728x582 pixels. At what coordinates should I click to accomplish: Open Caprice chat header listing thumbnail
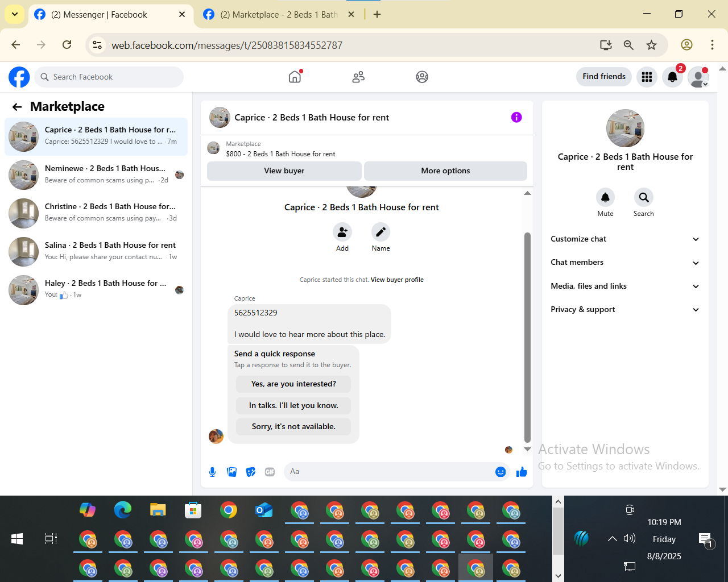220,117
